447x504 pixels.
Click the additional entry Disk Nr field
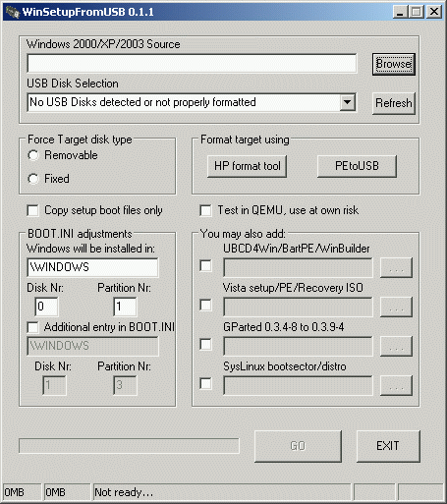pyautogui.click(x=54, y=385)
